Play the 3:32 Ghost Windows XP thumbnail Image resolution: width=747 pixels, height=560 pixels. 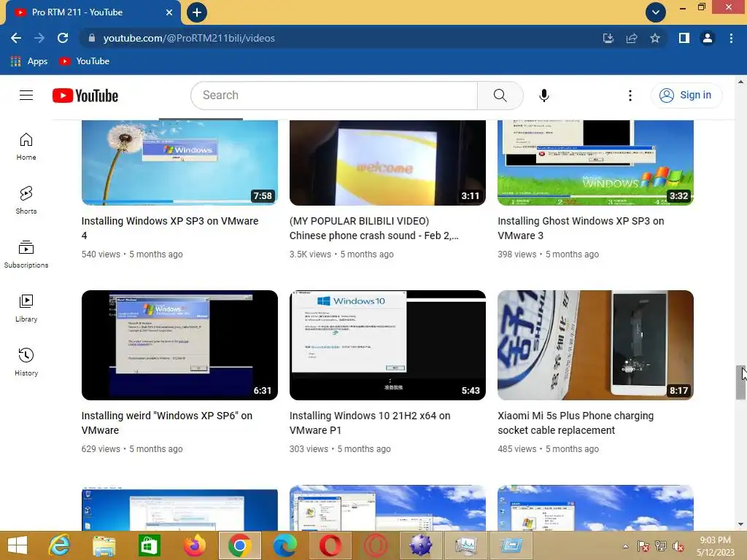[x=595, y=163]
